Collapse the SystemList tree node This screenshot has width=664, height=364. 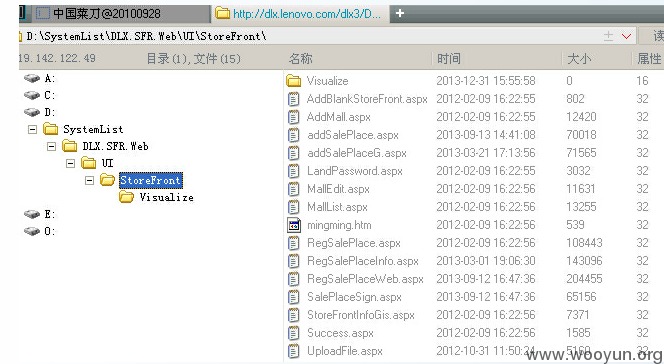coord(32,130)
